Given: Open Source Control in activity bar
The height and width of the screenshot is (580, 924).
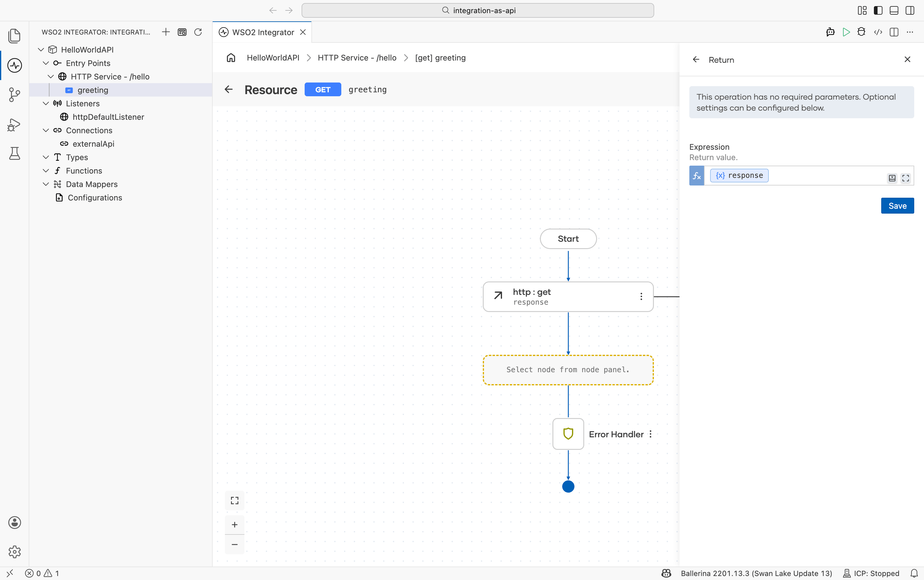Looking at the screenshot, I should [x=15, y=95].
